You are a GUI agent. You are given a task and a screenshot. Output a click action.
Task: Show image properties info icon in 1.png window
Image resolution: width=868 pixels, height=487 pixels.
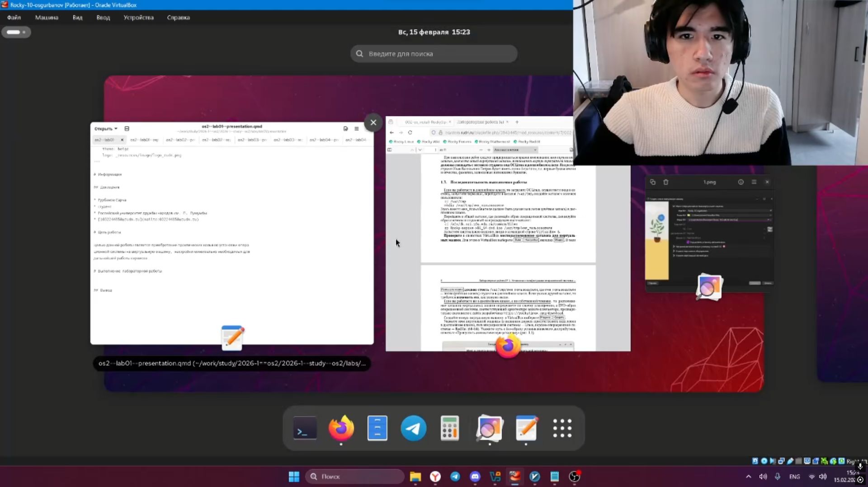(x=741, y=182)
